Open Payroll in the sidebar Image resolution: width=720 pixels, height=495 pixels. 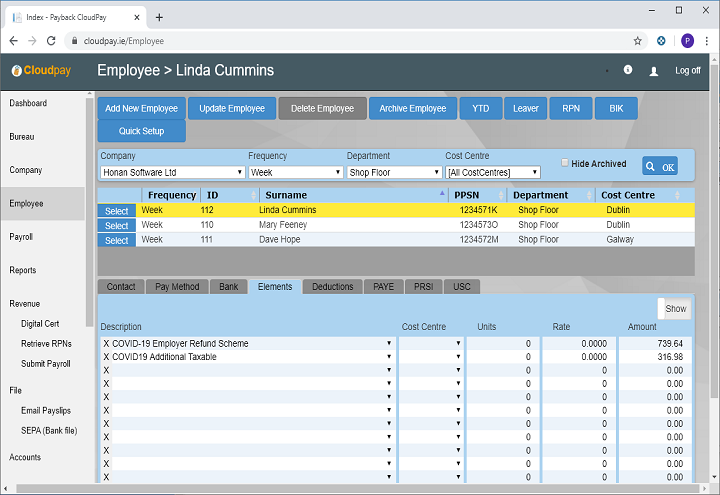(x=21, y=237)
